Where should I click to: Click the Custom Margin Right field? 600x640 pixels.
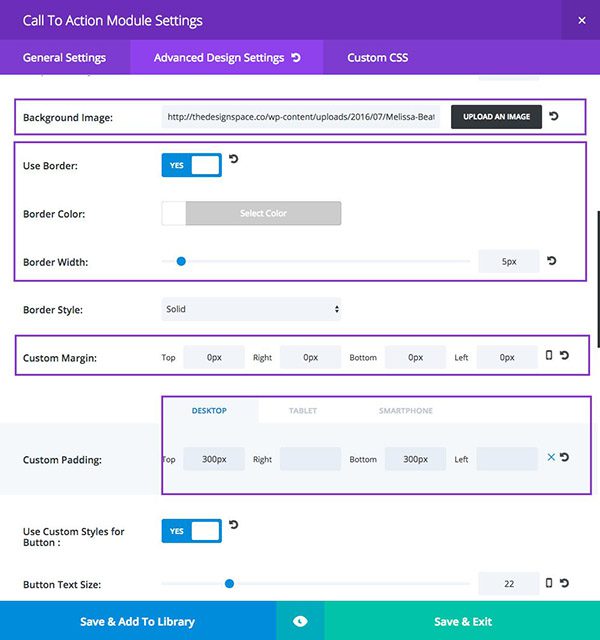310,357
